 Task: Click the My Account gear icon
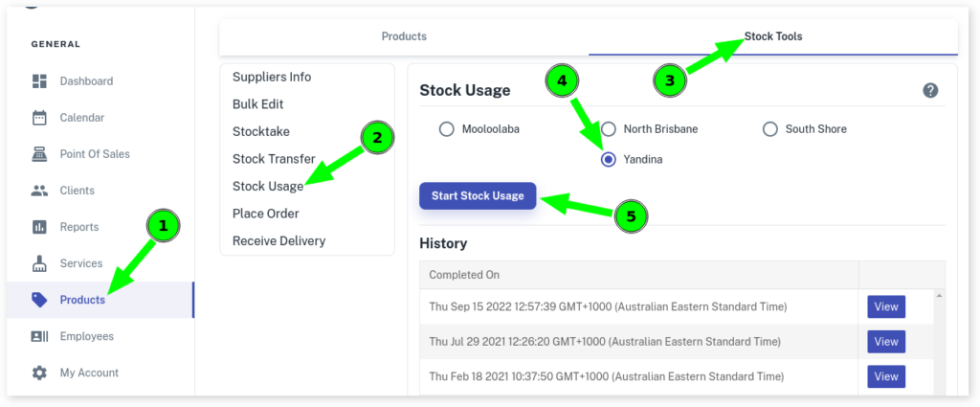click(39, 373)
